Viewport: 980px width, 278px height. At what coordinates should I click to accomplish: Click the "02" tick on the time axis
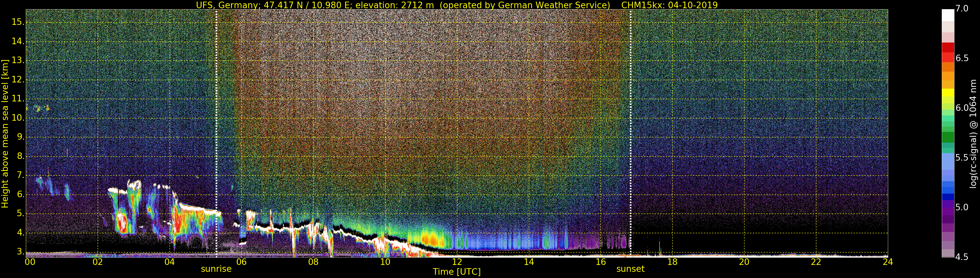[x=98, y=262]
